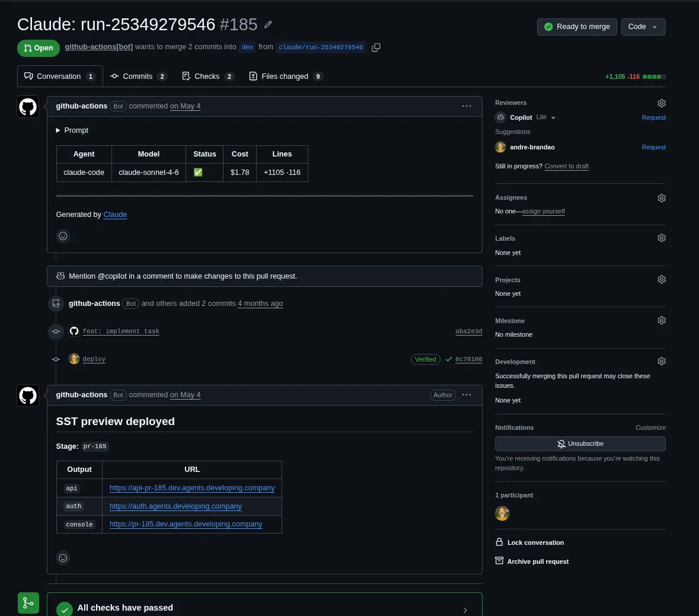The height and width of the screenshot is (616, 699).
Task: Click andre-brandao username in Suggestions
Action: point(532,147)
